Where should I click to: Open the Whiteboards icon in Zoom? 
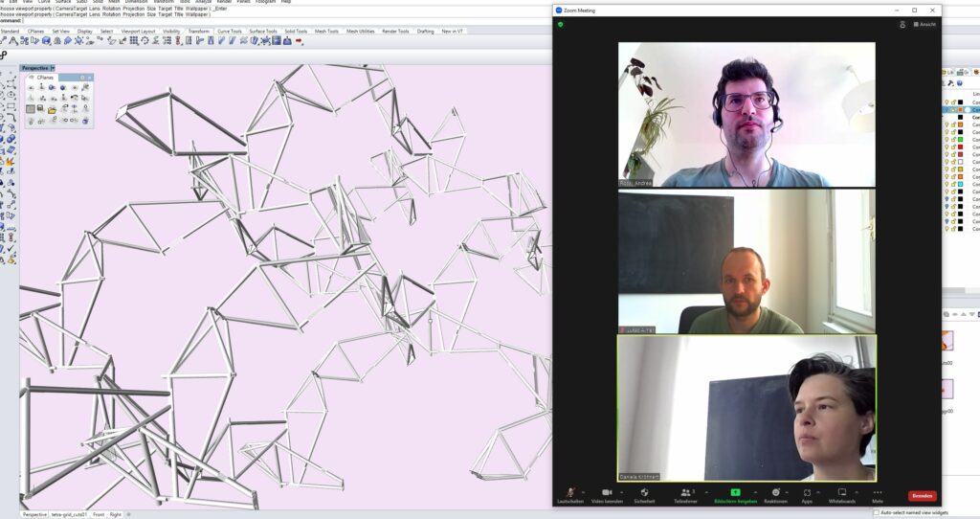click(x=841, y=492)
